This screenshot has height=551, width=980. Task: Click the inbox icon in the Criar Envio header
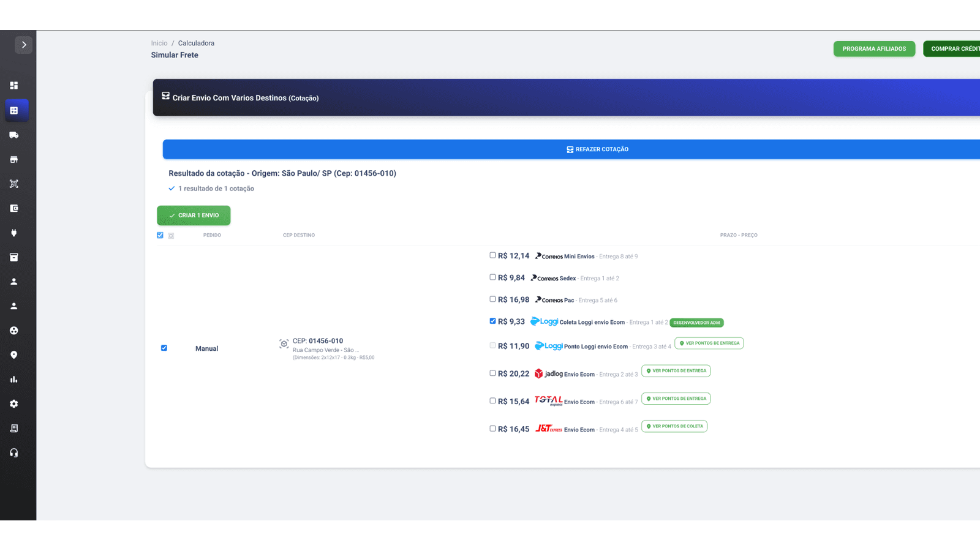(x=165, y=96)
